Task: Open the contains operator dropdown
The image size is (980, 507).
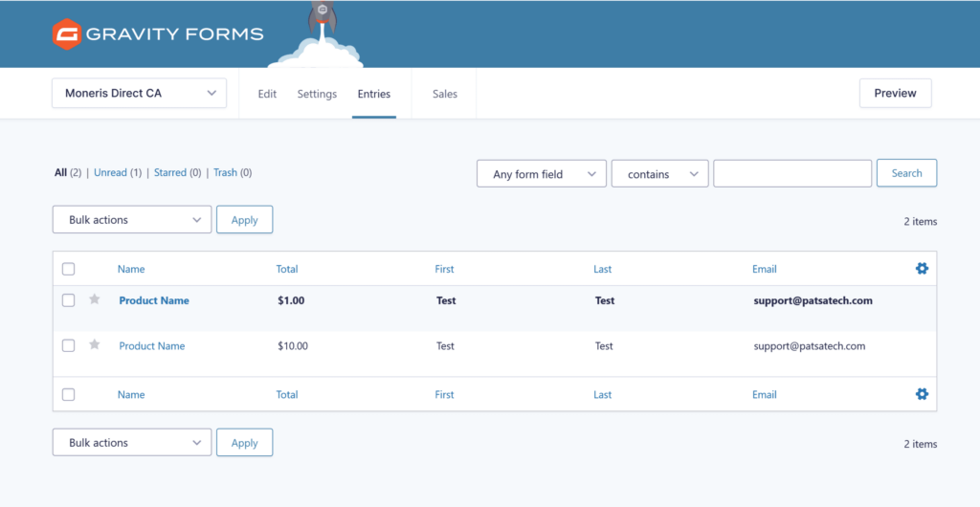Action: (x=660, y=173)
